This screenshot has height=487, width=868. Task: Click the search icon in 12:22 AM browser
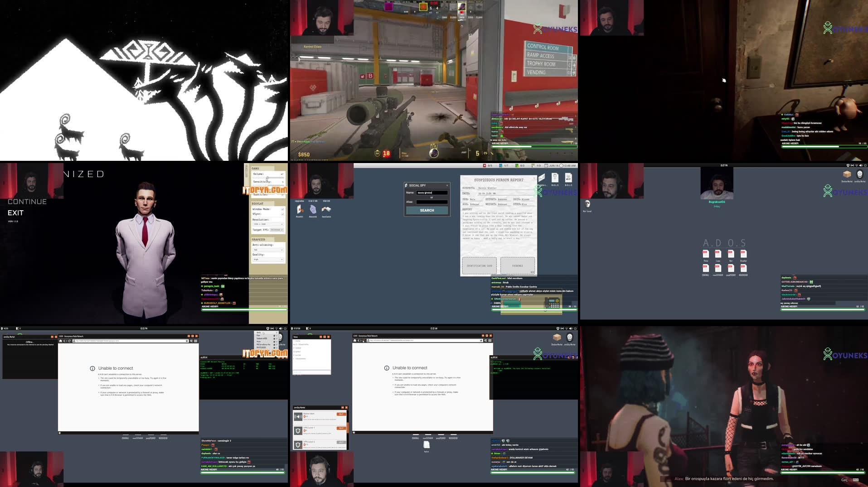click(x=485, y=340)
